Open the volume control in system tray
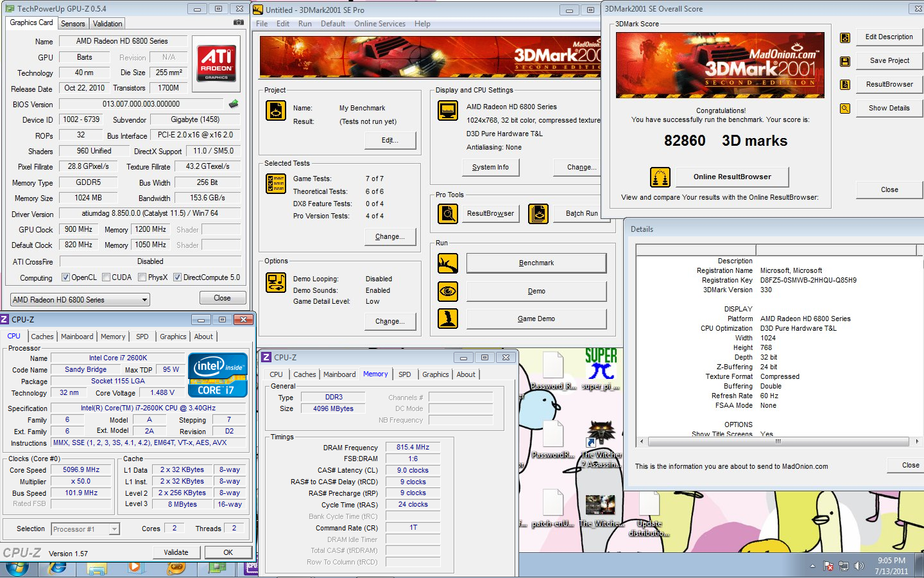 (858, 566)
